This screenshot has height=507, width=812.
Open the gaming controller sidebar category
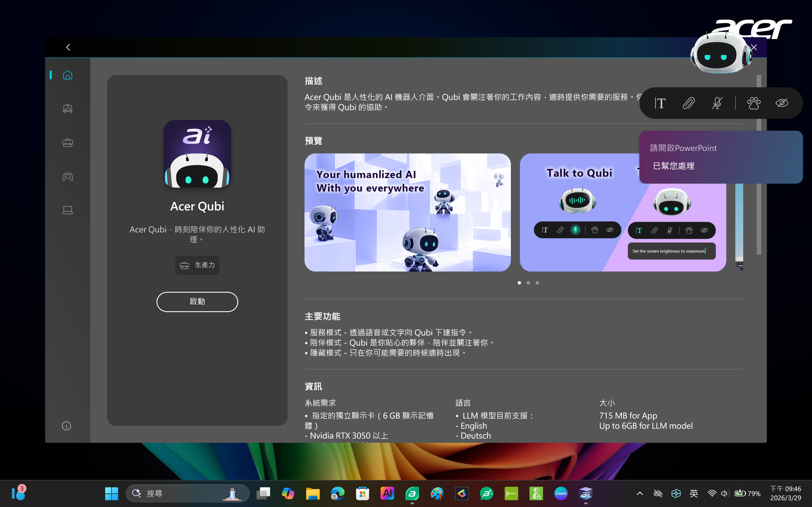tap(67, 176)
